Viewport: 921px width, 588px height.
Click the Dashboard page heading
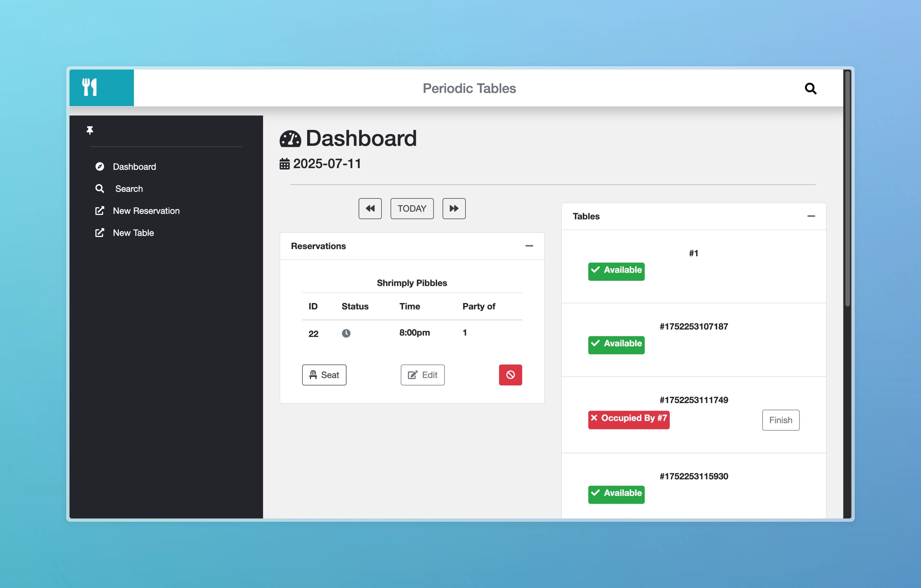[x=361, y=138]
